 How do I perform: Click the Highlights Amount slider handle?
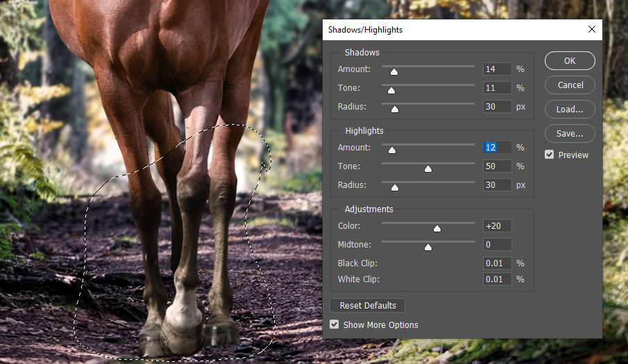click(x=392, y=150)
